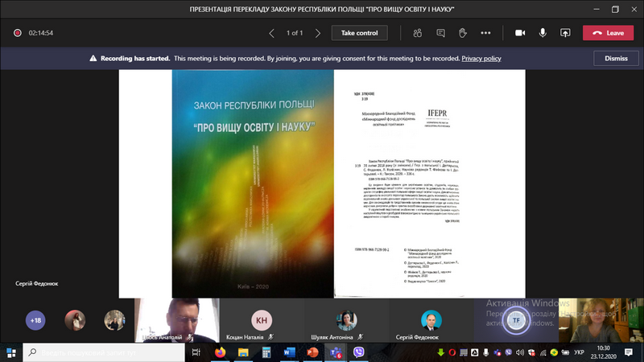Switch to the PowerPoint taskbar window
This screenshot has width=644, height=362.
click(x=312, y=352)
